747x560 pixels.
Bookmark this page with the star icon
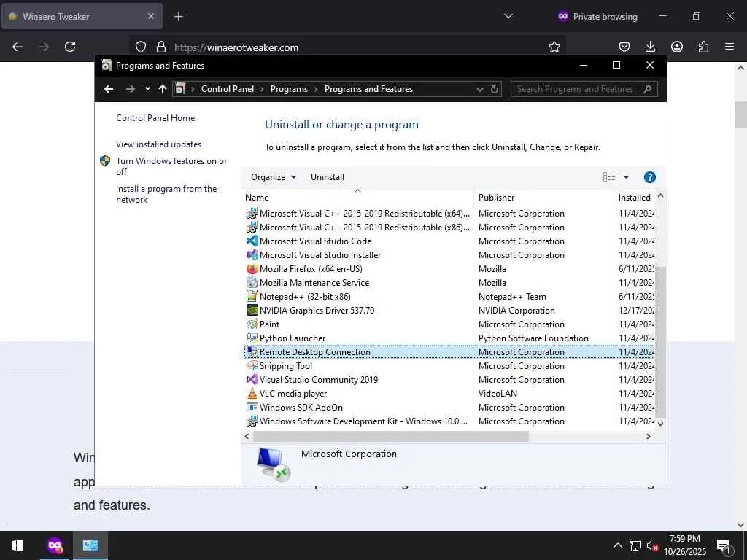coord(554,47)
